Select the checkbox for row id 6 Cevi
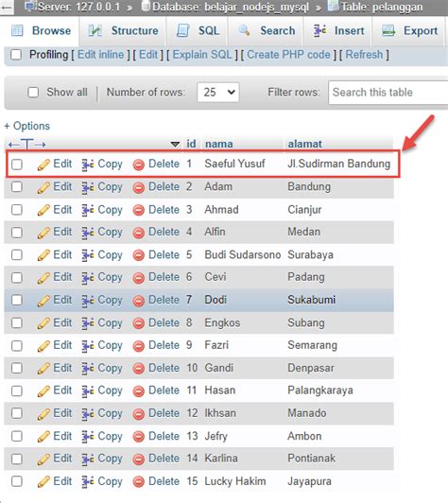This screenshot has height=503, width=448. pyautogui.click(x=17, y=277)
